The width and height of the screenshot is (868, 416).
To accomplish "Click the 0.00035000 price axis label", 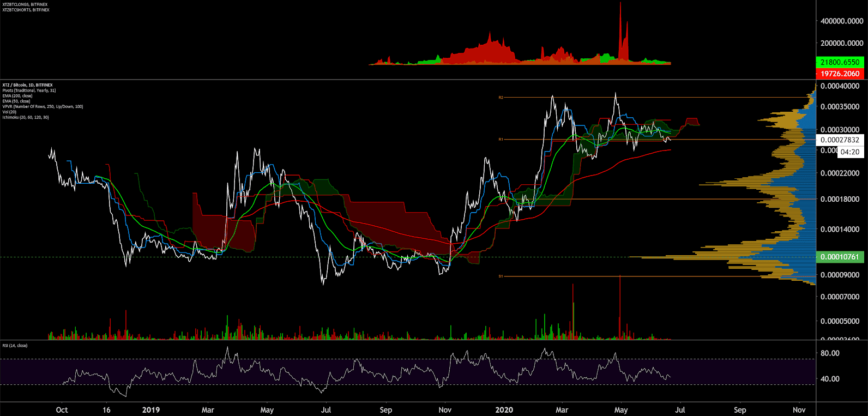I will pyautogui.click(x=840, y=107).
